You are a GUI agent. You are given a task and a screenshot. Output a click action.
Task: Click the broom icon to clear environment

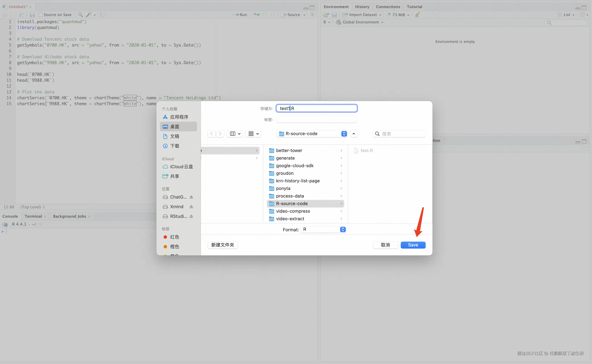coord(417,15)
